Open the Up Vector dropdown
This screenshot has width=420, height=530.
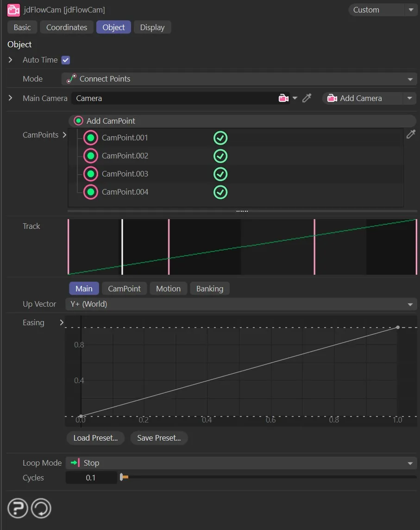241,304
